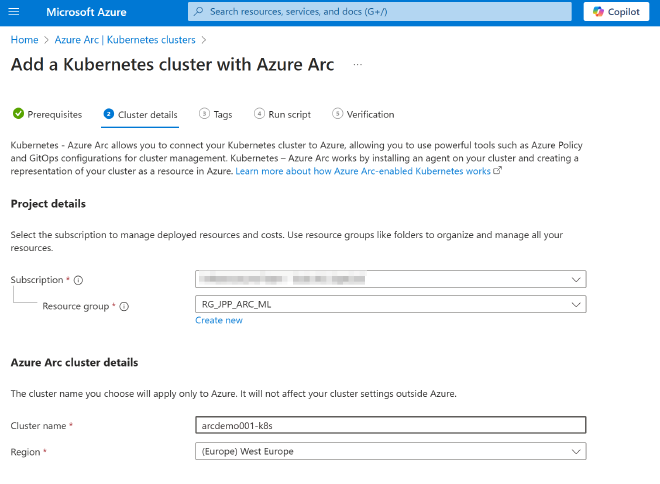Open Learn more about Azure Arc-enabled Kubernetes link

363,171
